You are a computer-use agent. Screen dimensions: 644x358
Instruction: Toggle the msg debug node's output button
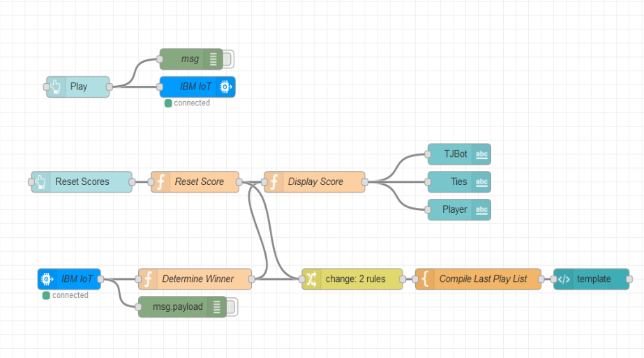coord(229,59)
